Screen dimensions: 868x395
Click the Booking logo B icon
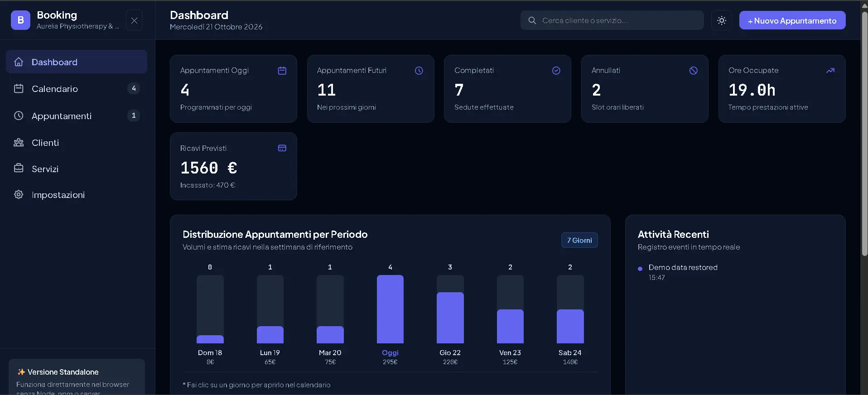pos(20,20)
